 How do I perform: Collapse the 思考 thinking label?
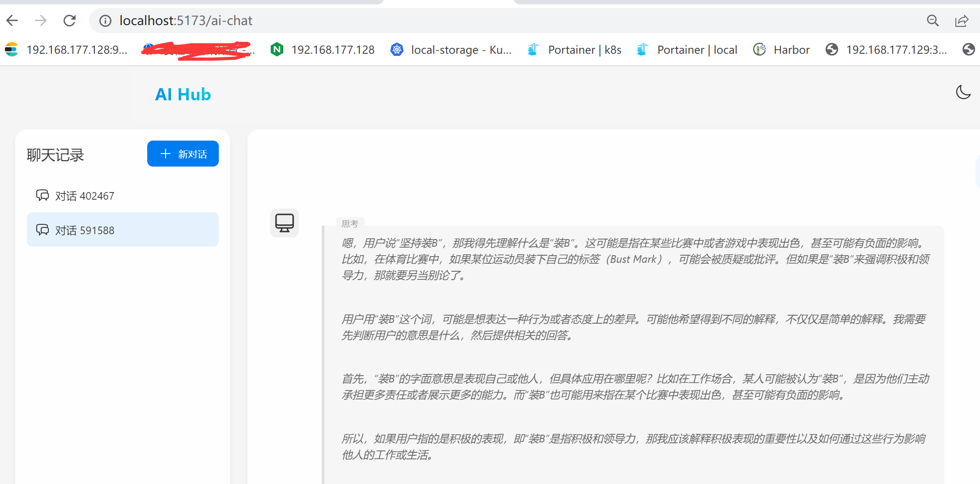click(x=350, y=223)
